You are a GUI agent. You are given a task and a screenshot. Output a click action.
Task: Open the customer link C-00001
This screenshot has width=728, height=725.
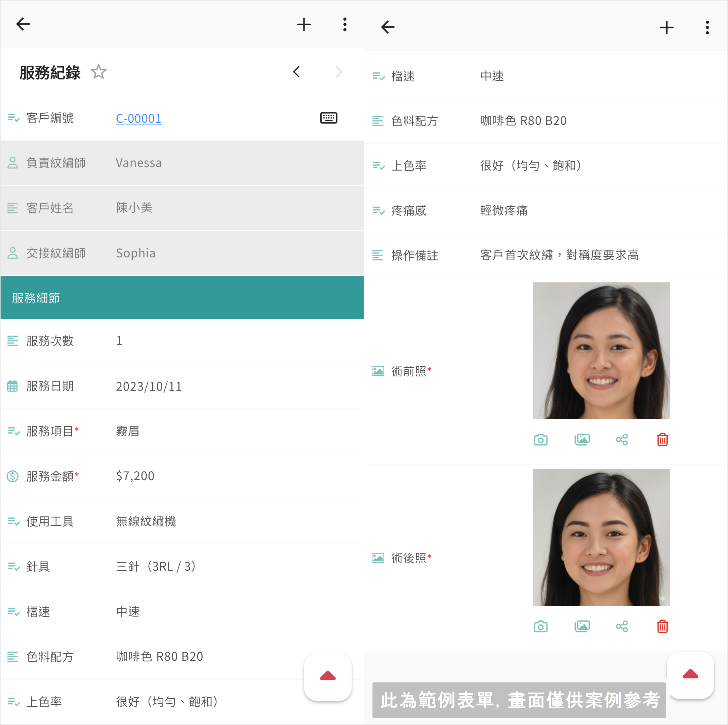pyautogui.click(x=138, y=118)
